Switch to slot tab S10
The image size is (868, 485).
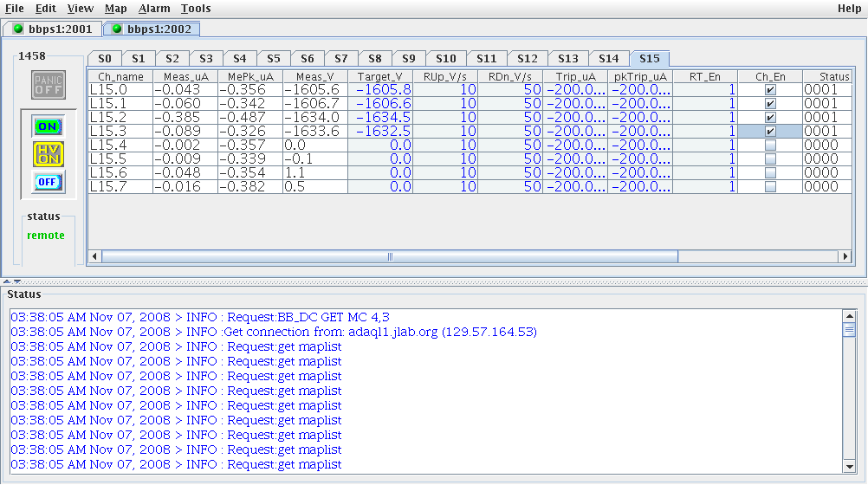(x=445, y=58)
